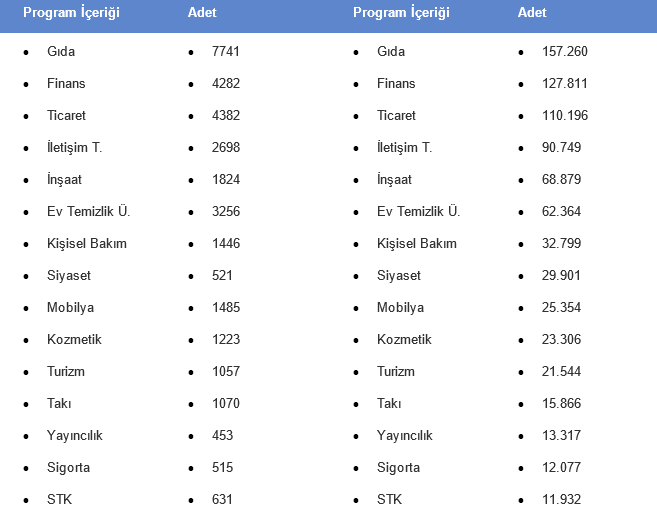Select the Ticaret value 110.196
657x532 pixels.
tap(565, 115)
